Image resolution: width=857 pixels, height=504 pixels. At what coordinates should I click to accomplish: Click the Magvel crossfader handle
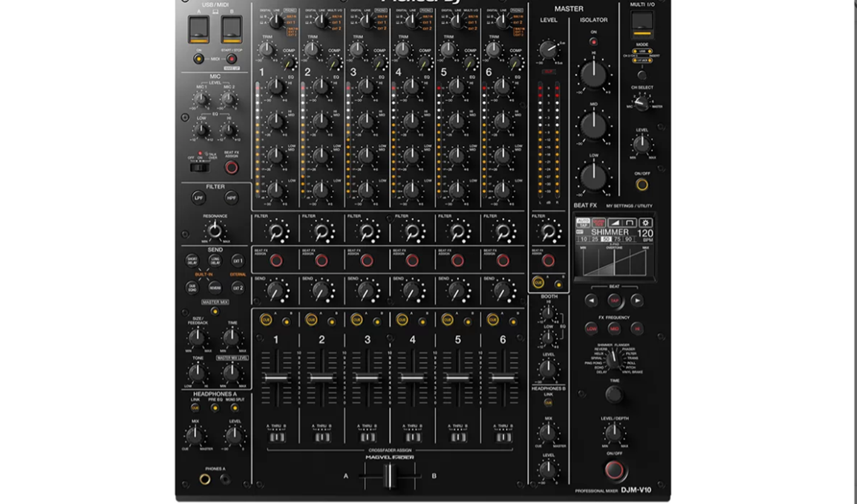pos(390,476)
